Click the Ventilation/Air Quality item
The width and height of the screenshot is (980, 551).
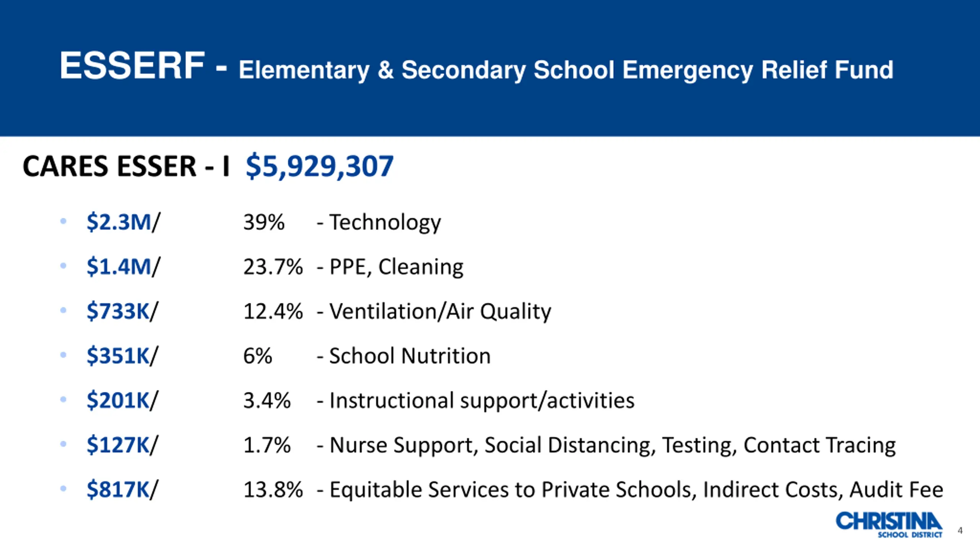(434, 311)
